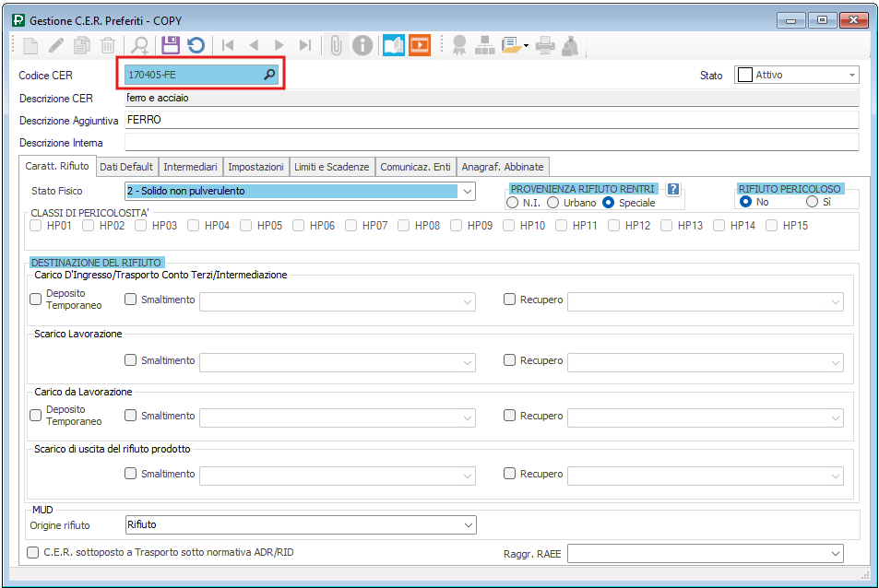The width and height of the screenshot is (879, 588).
Task: Select the Urbano radio button
Action: point(553,203)
